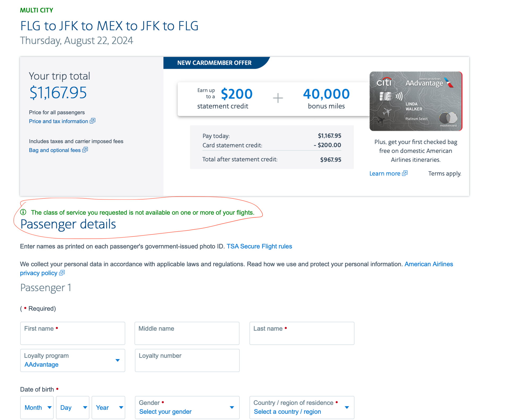This screenshot has height=420, width=531.
Task: Open the Day date of birth dropdown
Action: [72, 408]
